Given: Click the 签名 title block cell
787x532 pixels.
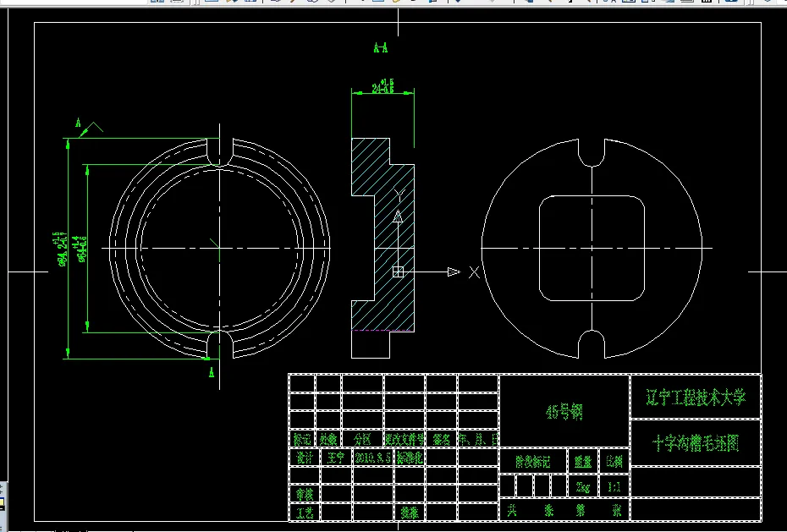Looking at the screenshot, I should (441, 439).
